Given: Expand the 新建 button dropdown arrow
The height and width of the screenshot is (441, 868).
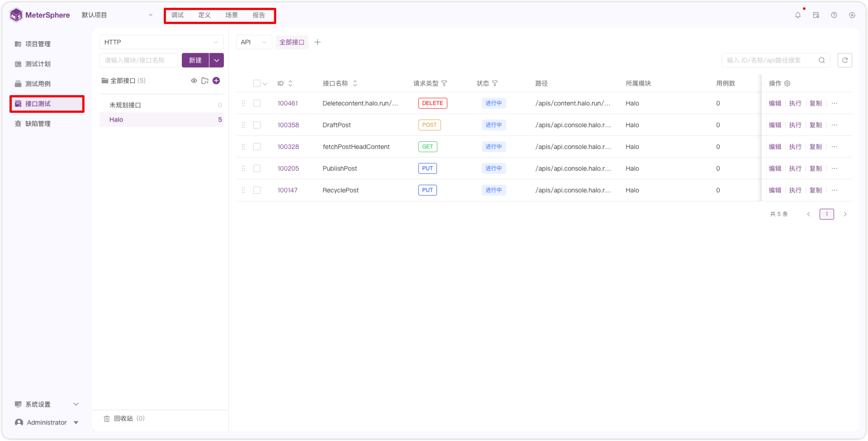Looking at the screenshot, I should pyautogui.click(x=217, y=60).
